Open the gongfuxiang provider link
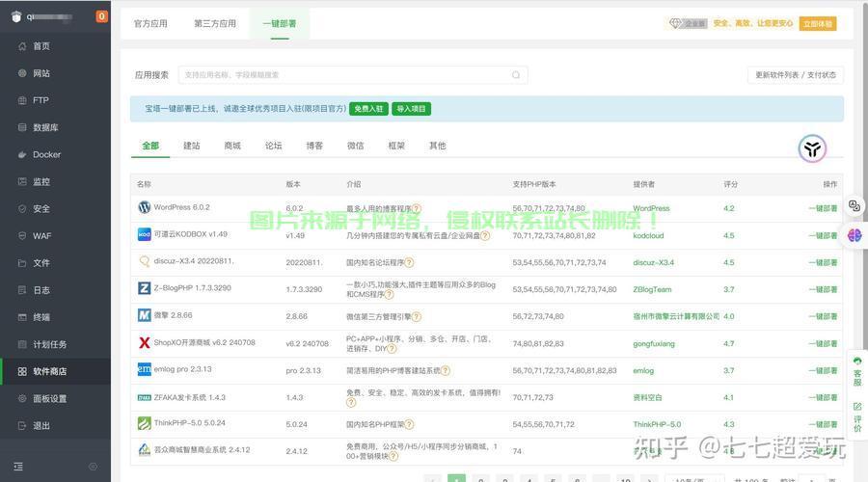 654,343
